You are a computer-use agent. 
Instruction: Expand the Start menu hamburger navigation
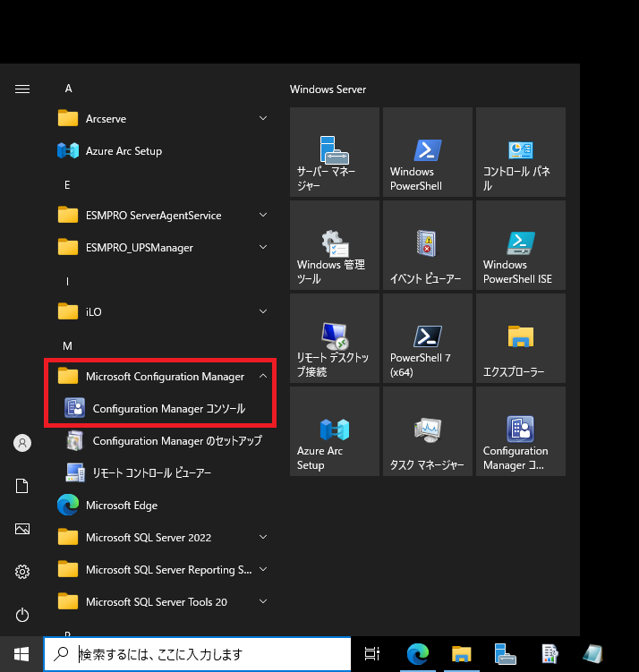(x=23, y=89)
